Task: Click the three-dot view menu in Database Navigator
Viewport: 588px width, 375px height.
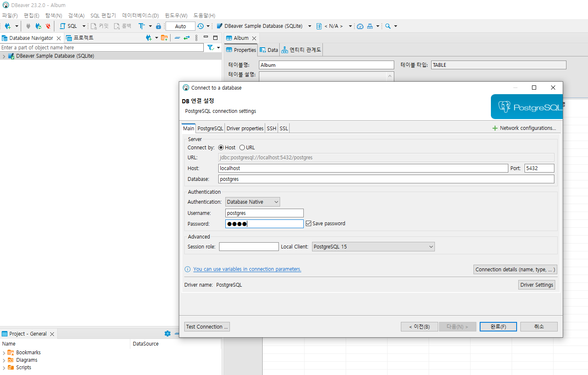Action: (x=196, y=38)
